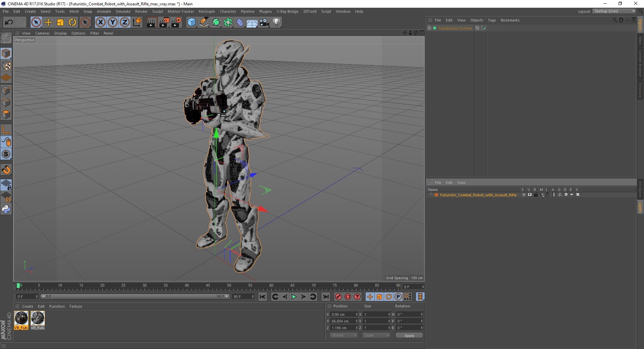Expand the Subdivision Surface tree node
The width and height of the screenshot is (644, 349).
point(429,28)
